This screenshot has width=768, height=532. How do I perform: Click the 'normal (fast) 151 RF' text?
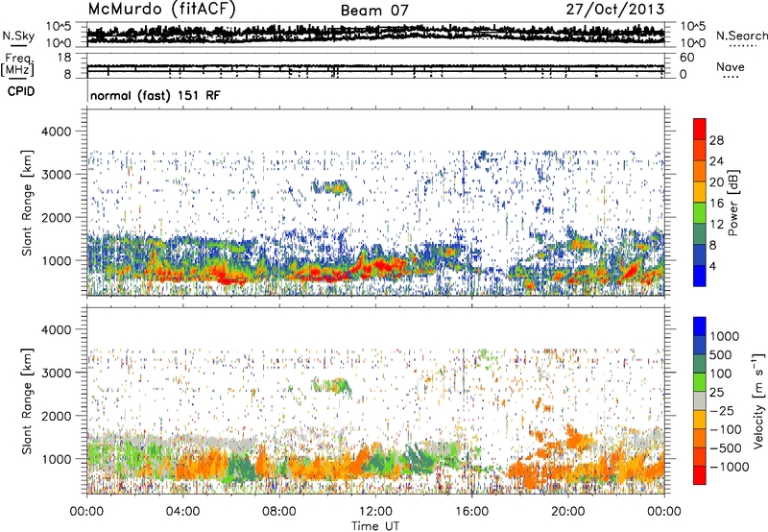tap(156, 95)
